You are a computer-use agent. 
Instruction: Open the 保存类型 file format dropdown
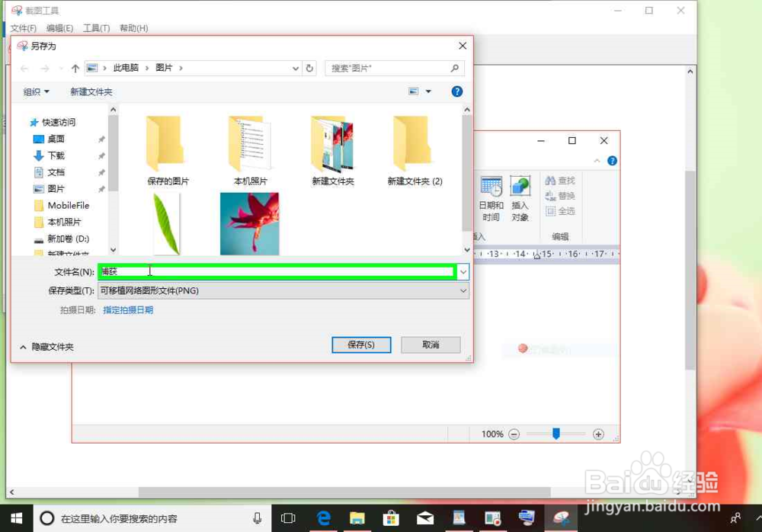[463, 290]
